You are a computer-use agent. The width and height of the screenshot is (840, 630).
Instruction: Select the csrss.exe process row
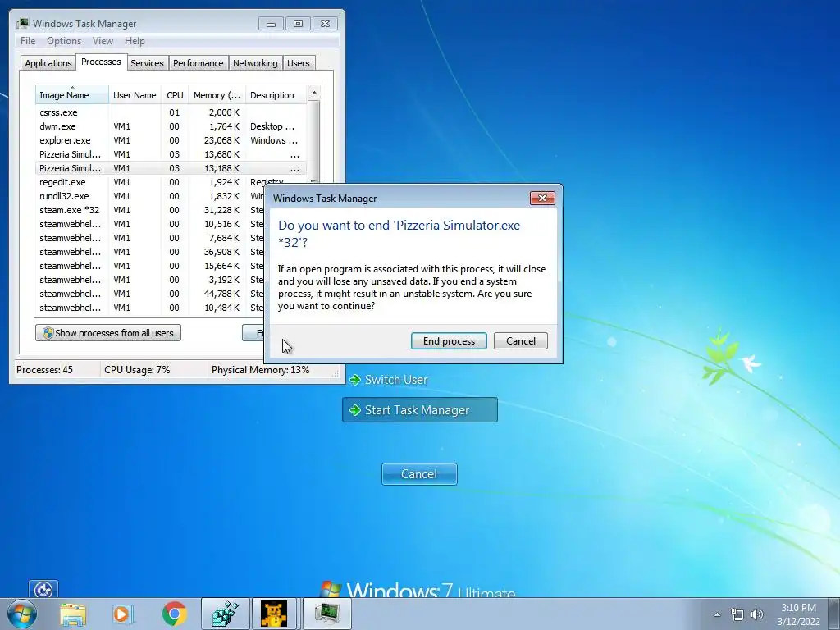click(171, 112)
